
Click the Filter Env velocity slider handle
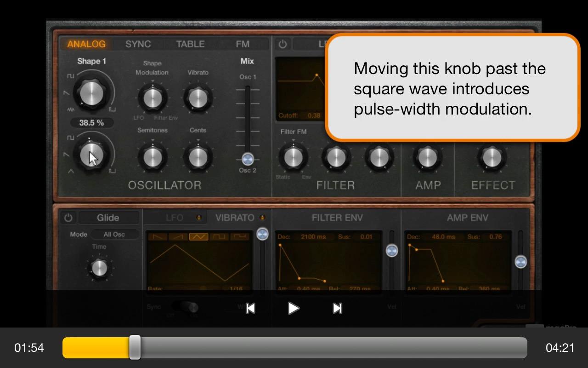click(392, 251)
